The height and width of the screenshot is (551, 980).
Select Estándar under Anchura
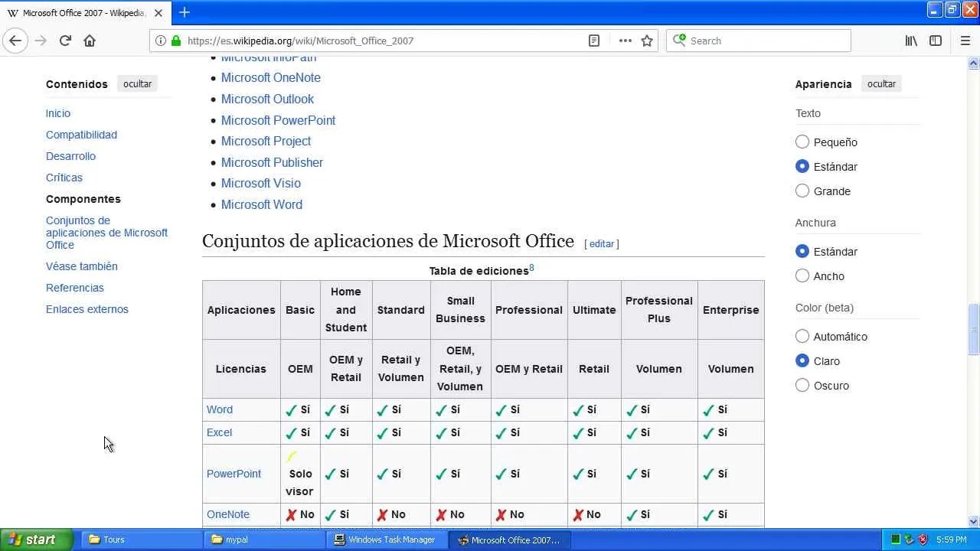(x=802, y=251)
